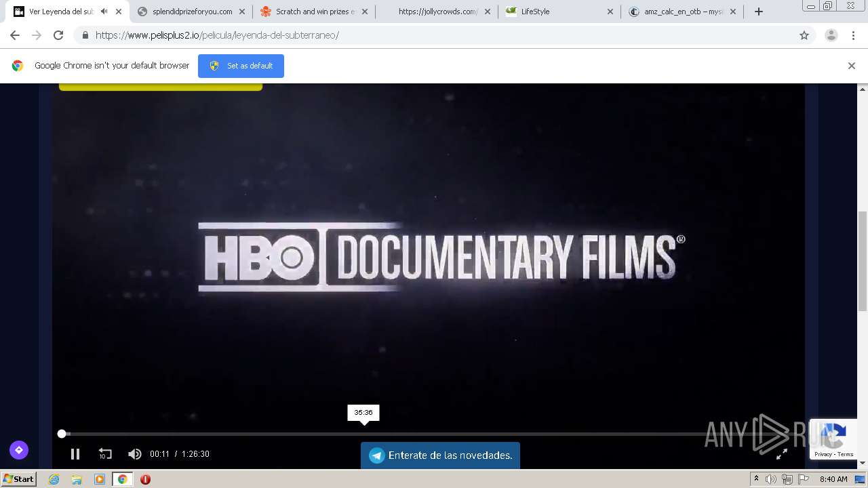Image resolution: width=868 pixels, height=488 pixels.
Task: Click the purple floating arrow icon
Action: pos(19,449)
